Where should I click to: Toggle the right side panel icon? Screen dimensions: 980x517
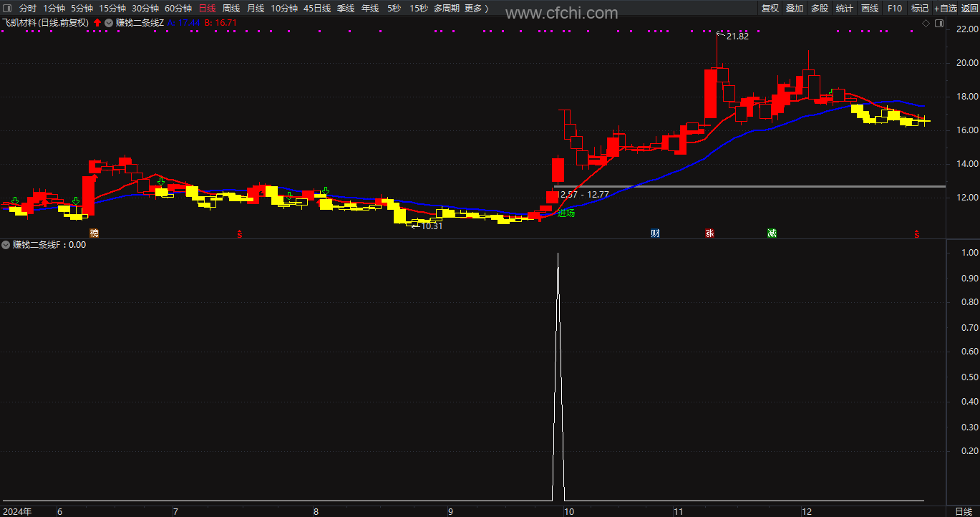(x=939, y=23)
